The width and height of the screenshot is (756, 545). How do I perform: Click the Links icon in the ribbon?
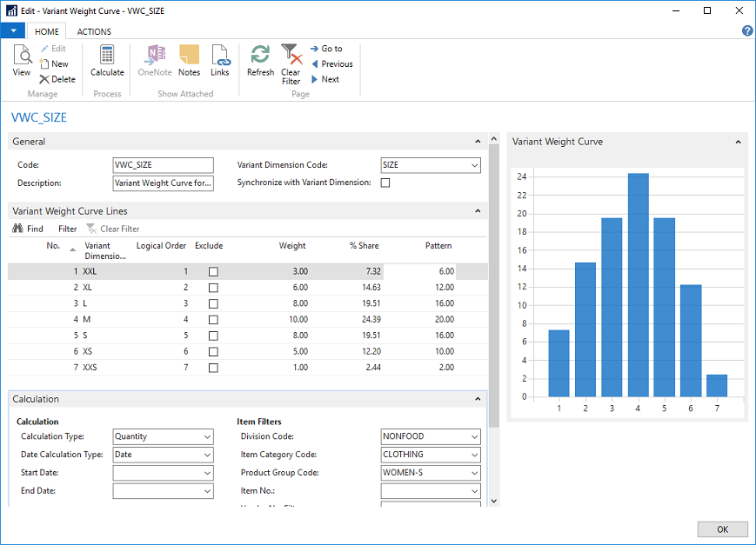click(x=220, y=57)
